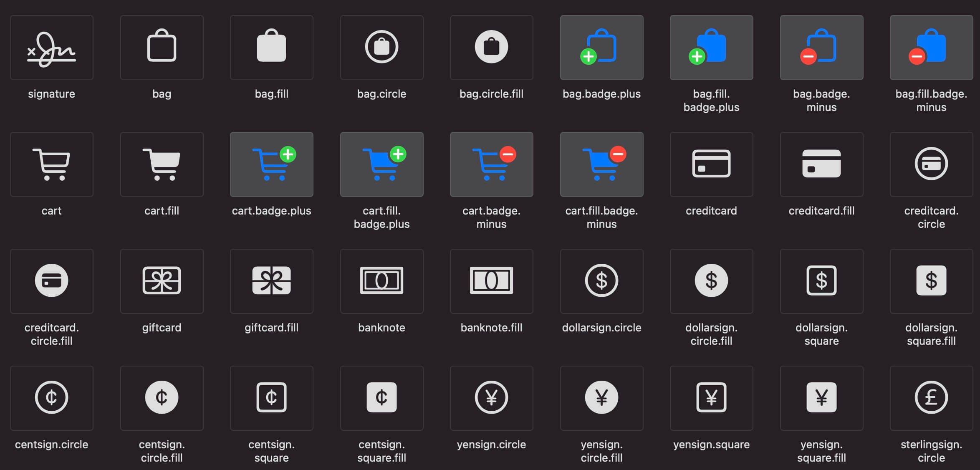Click the creditcard.circle.fill symbol
Image resolution: width=980 pixels, height=470 pixels.
coord(52,281)
